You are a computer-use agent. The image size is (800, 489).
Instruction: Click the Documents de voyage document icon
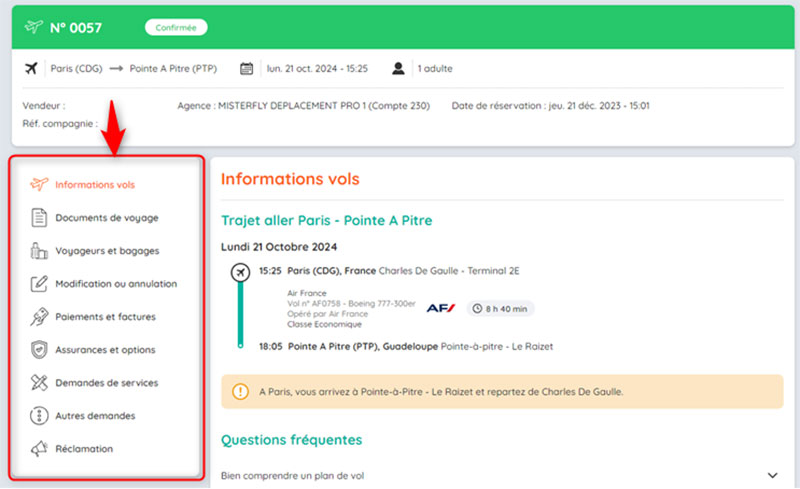tap(39, 217)
